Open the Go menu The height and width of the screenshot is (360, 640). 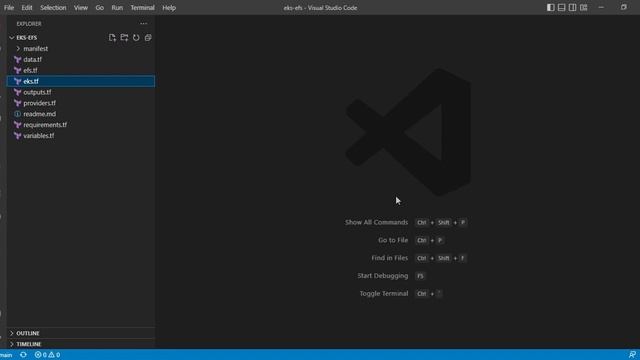coord(100,8)
